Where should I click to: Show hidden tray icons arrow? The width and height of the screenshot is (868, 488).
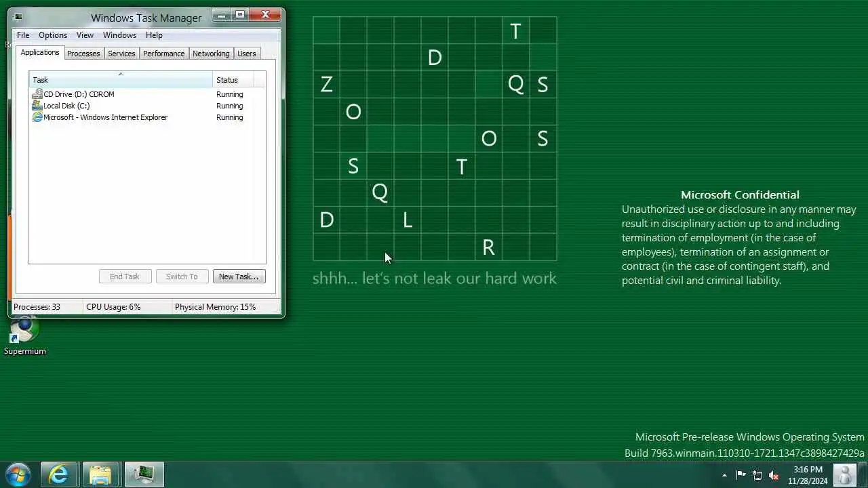point(724,475)
